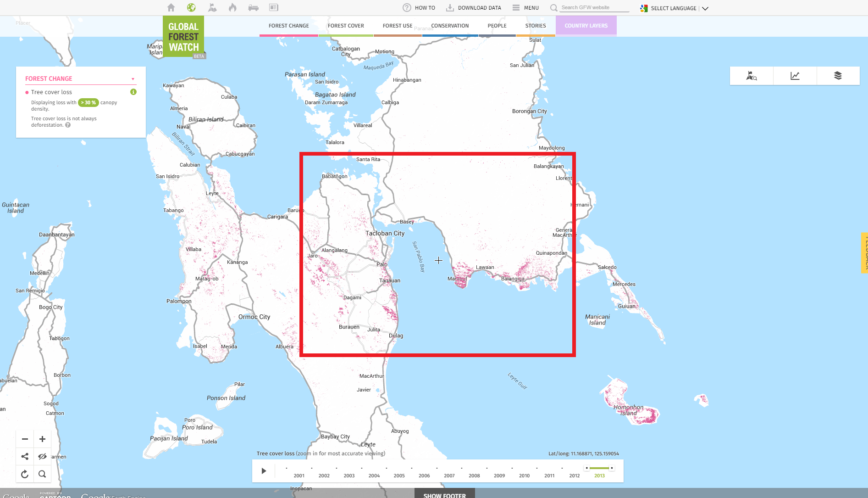Image resolution: width=868 pixels, height=498 pixels.
Task: Click the home icon in top toolbar
Action: point(171,7)
